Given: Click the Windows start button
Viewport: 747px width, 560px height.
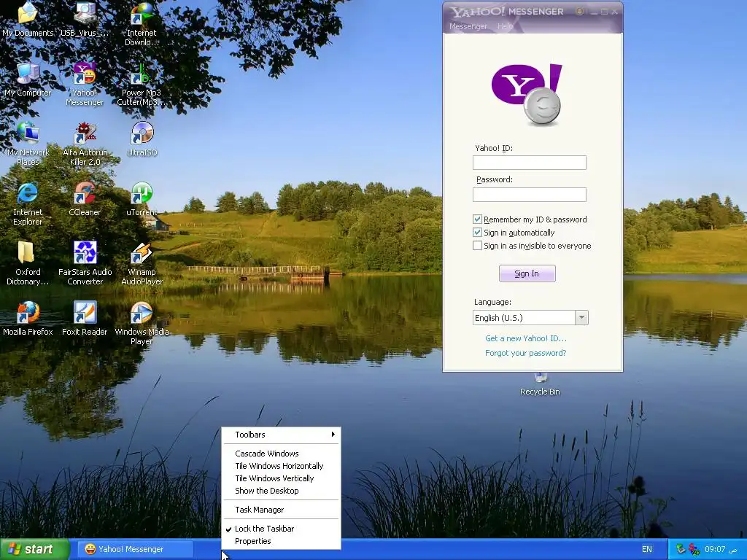Looking at the screenshot, I should [x=34, y=549].
